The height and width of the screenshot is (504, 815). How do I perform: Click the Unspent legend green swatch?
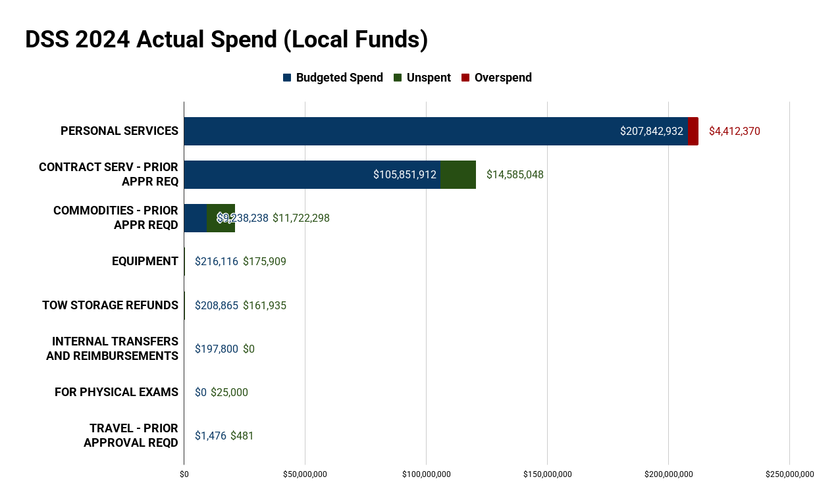(x=398, y=78)
